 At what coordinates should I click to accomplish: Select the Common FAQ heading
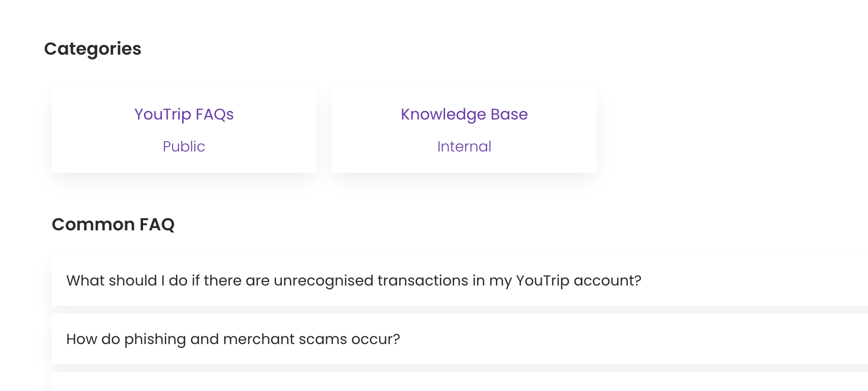[x=113, y=225]
